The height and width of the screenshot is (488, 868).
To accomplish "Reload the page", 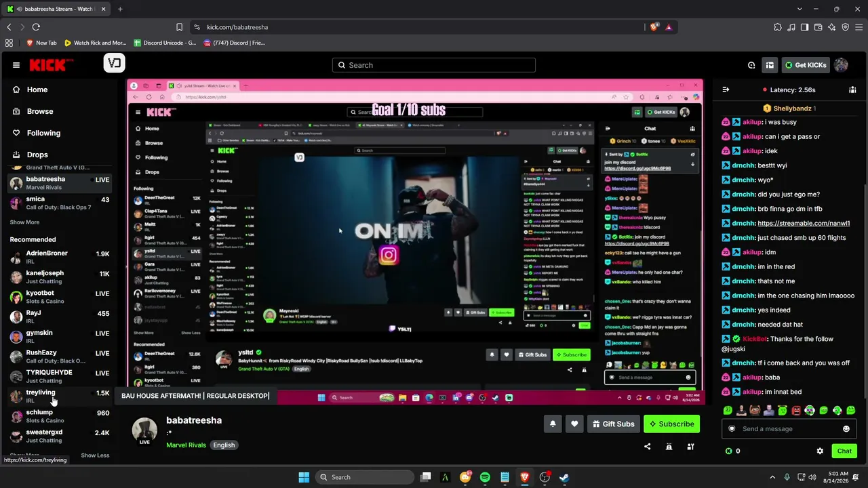I will click(36, 27).
